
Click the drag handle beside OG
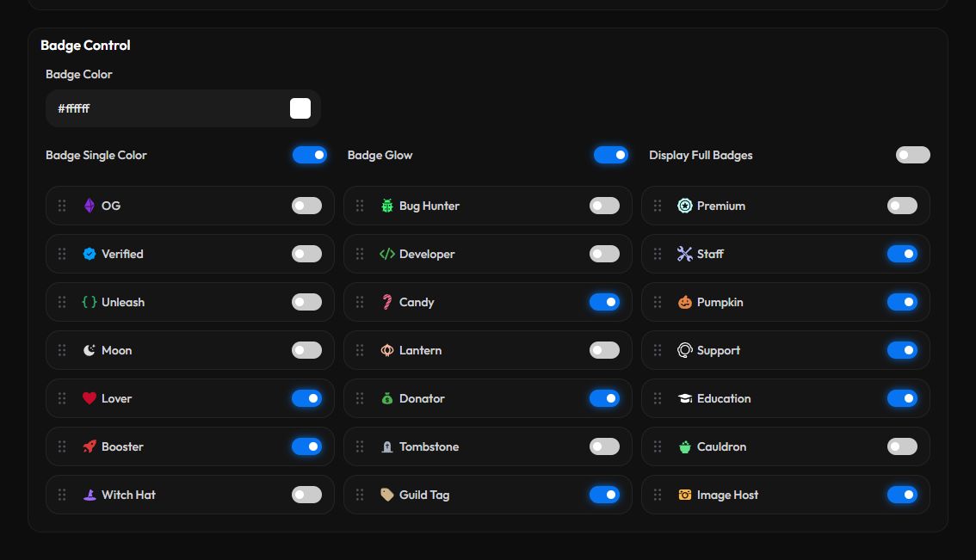pyautogui.click(x=62, y=206)
